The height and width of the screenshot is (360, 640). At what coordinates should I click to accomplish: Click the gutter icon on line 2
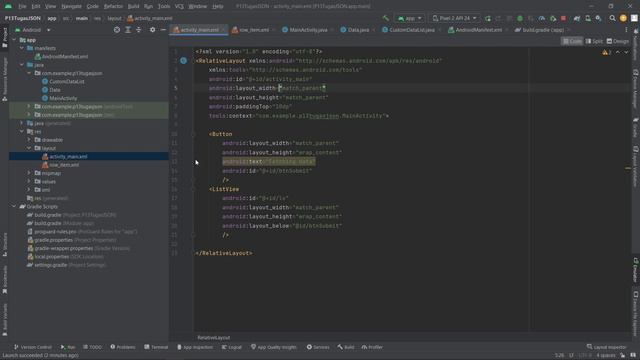click(184, 60)
